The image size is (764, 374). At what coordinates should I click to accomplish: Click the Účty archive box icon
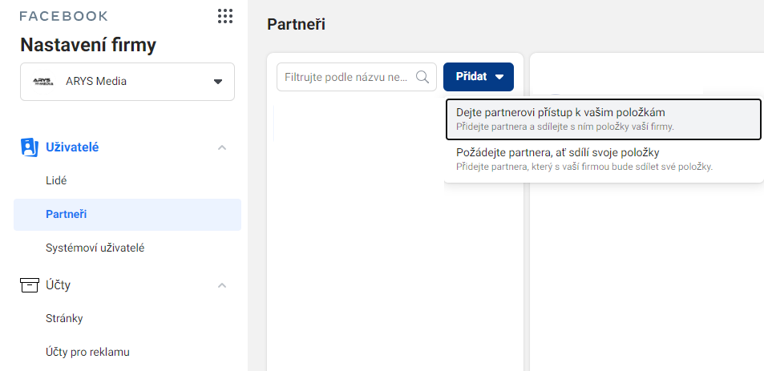point(29,285)
